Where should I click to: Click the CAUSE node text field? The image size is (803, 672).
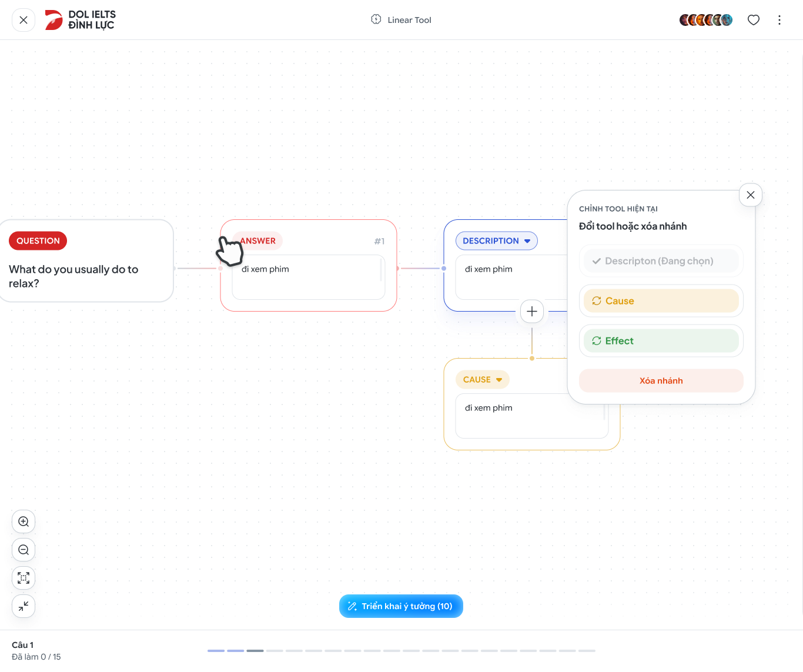[x=532, y=416]
